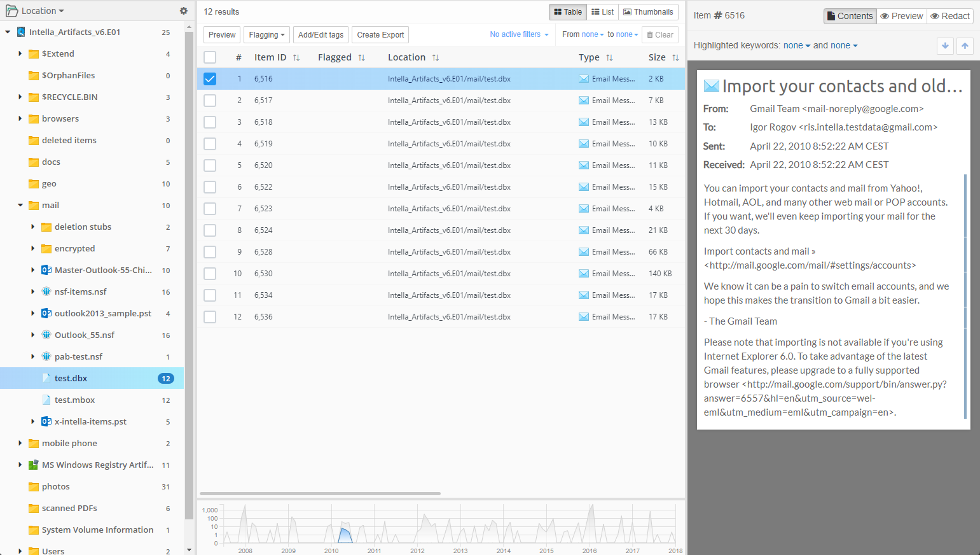The width and height of the screenshot is (980, 555).
Task: Click the outlook2013_sample.pst file icon
Action: click(x=46, y=313)
